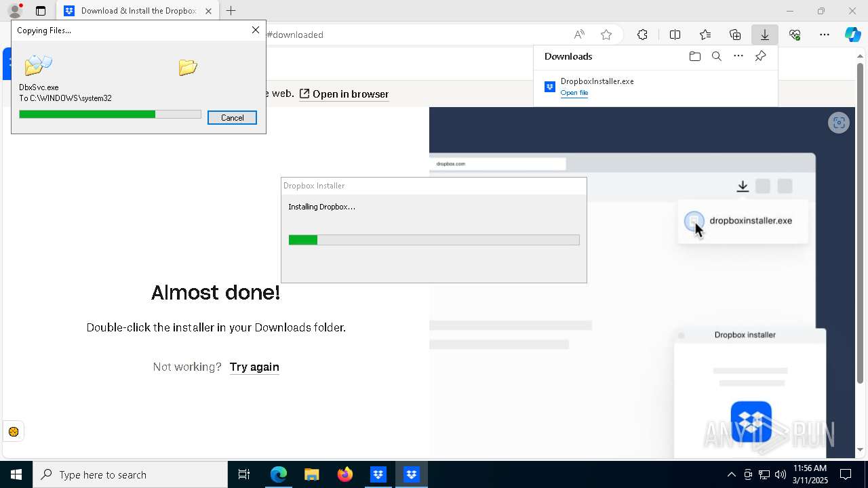868x488 pixels.
Task: Search downloads with the magnifier icon
Action: (x=717, y=56)
